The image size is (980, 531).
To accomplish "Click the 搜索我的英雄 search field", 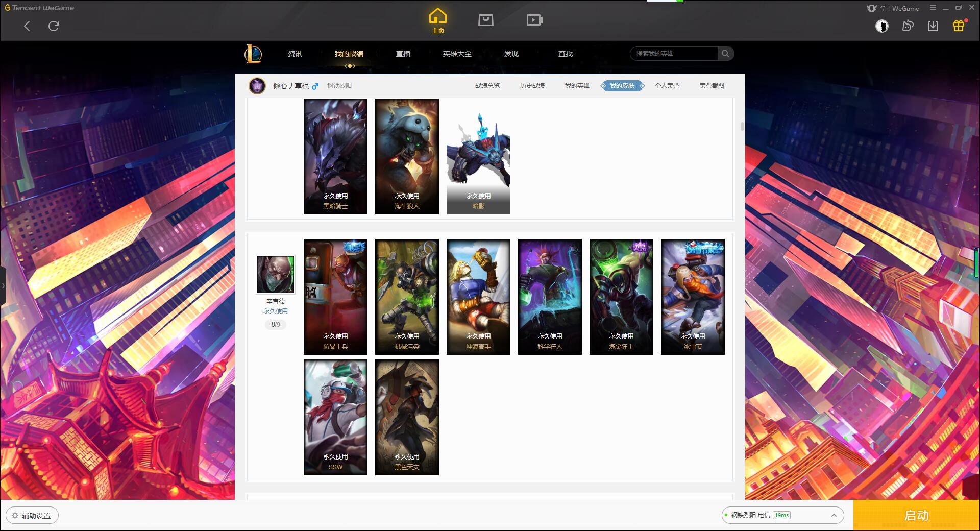I will point(674,54).
